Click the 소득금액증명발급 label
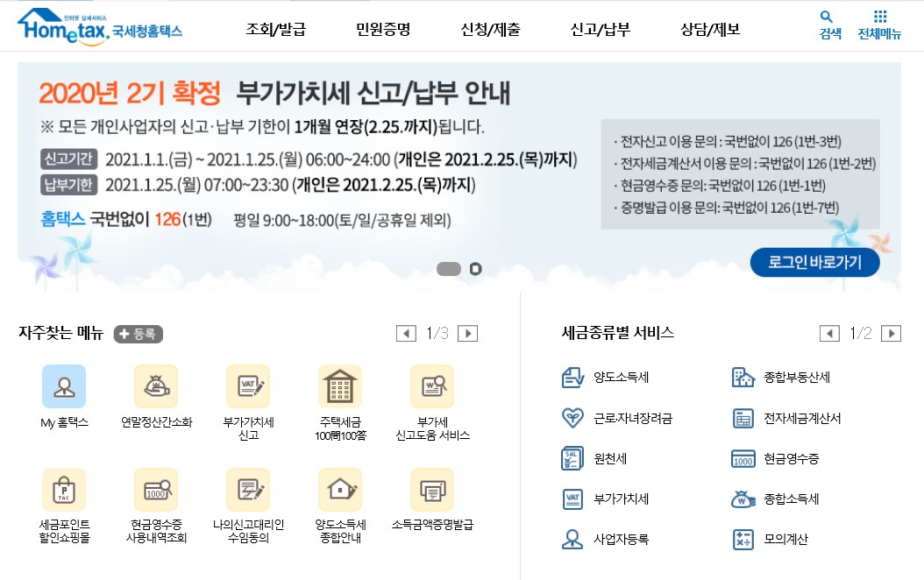Viewport: 924px width, 580px height. (x=432, y=524)
